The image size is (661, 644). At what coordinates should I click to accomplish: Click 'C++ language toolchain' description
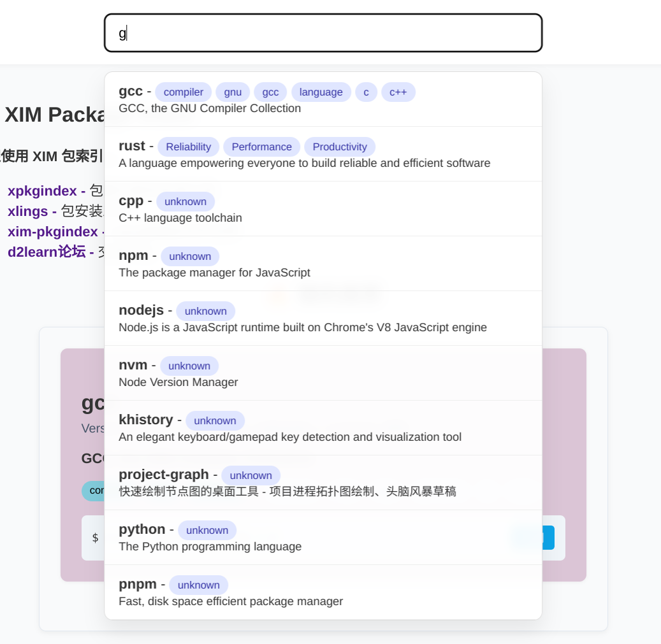tap(180, 218)
